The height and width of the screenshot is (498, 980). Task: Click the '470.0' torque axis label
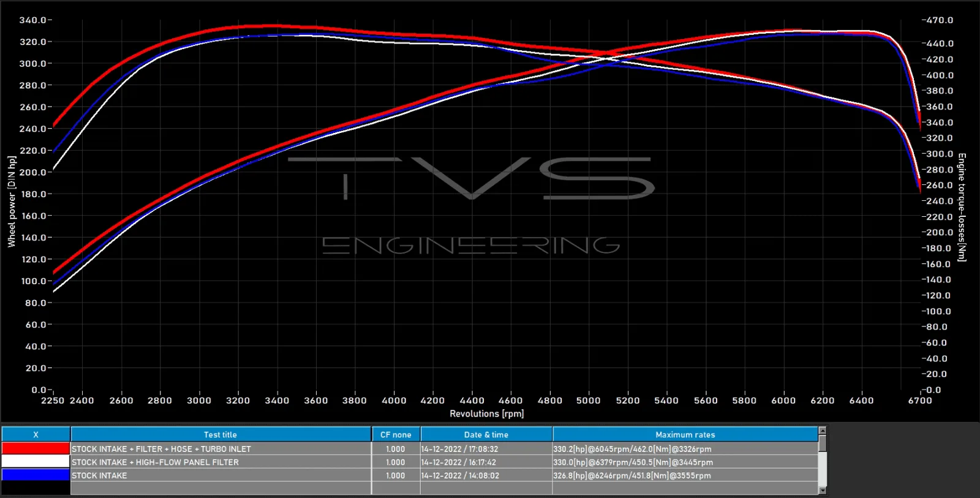click(939, 20)
